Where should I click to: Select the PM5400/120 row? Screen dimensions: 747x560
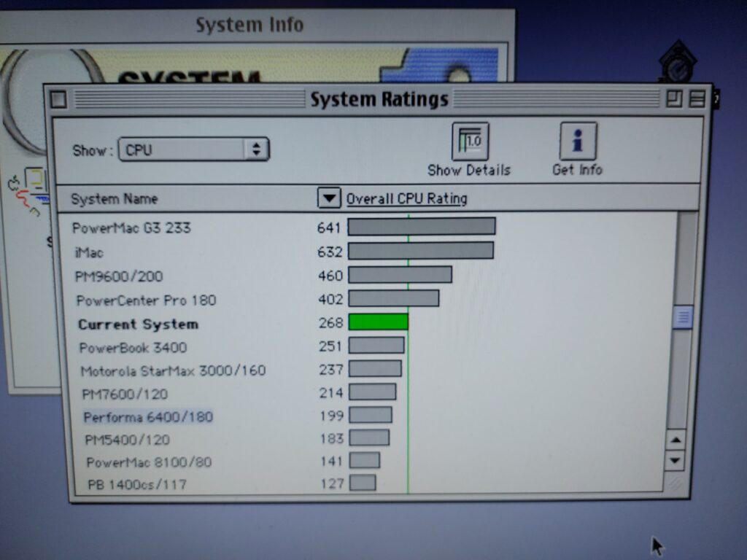[x=367, y=439]
